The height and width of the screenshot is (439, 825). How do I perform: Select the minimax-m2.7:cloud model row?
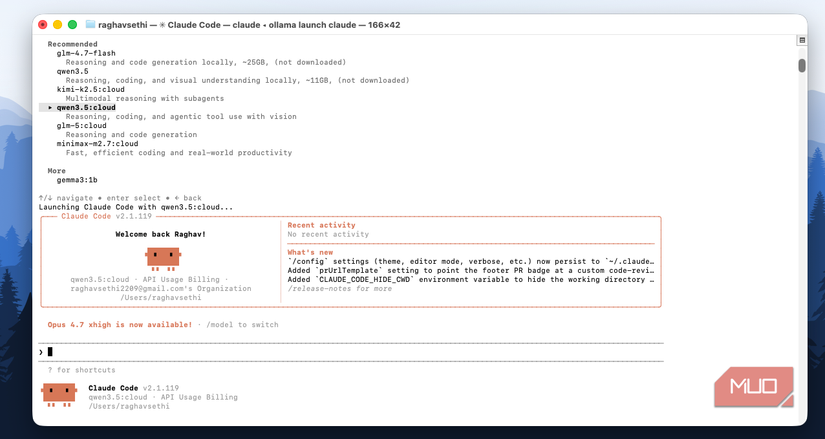coord(97,144)
